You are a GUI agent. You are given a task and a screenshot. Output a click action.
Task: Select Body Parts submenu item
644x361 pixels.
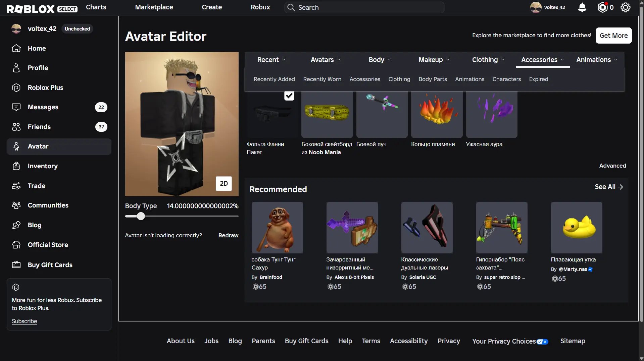433,79
